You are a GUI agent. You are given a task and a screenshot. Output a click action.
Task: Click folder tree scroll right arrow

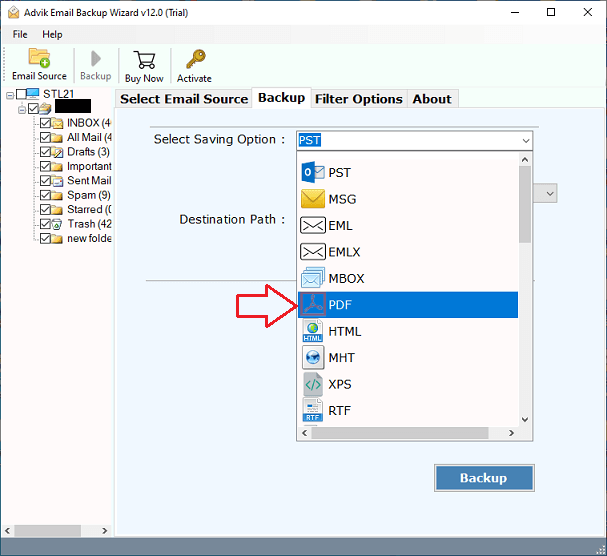point(105,531)
